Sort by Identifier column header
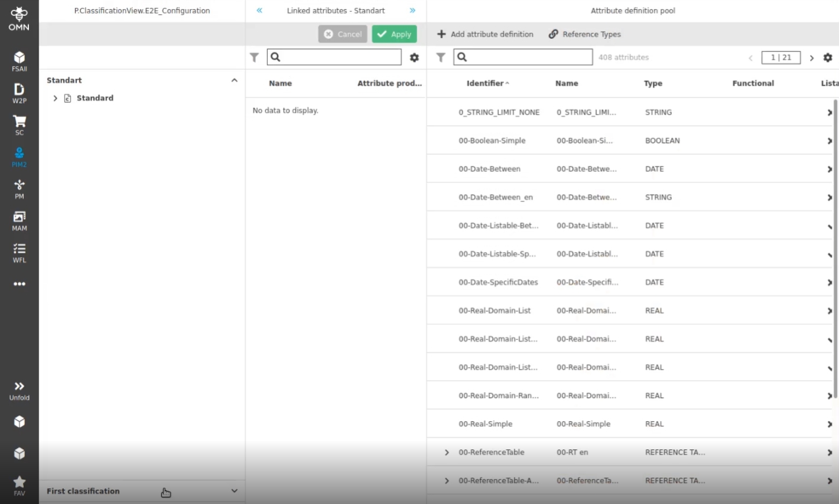The height and width of the screenshot is (504, 839). tap(485, 84)
